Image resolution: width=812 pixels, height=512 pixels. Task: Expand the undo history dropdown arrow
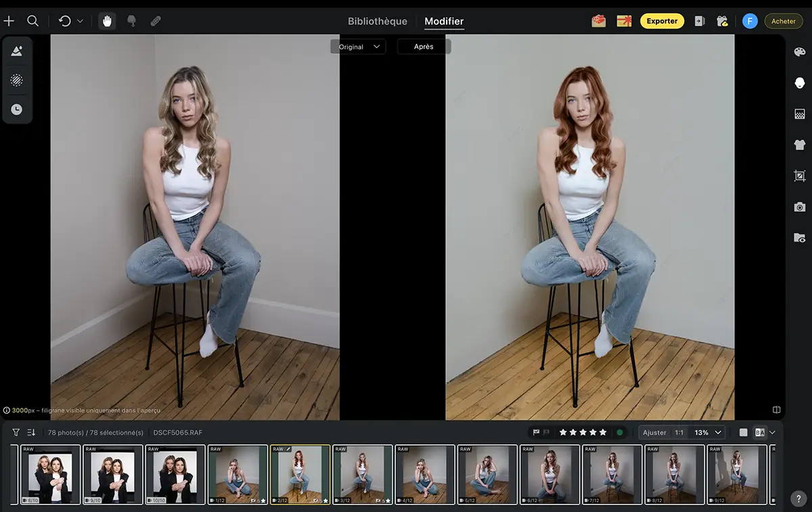80,21
